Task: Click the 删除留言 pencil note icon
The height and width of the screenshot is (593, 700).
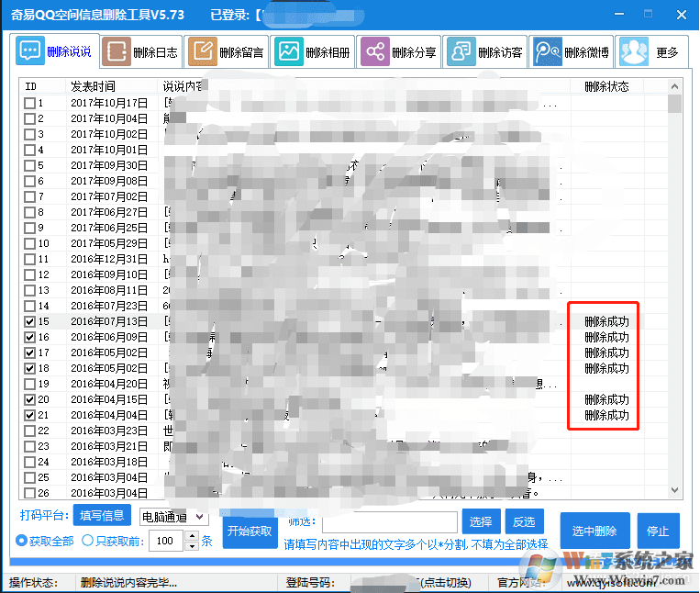Action: (x=203, y=51)
